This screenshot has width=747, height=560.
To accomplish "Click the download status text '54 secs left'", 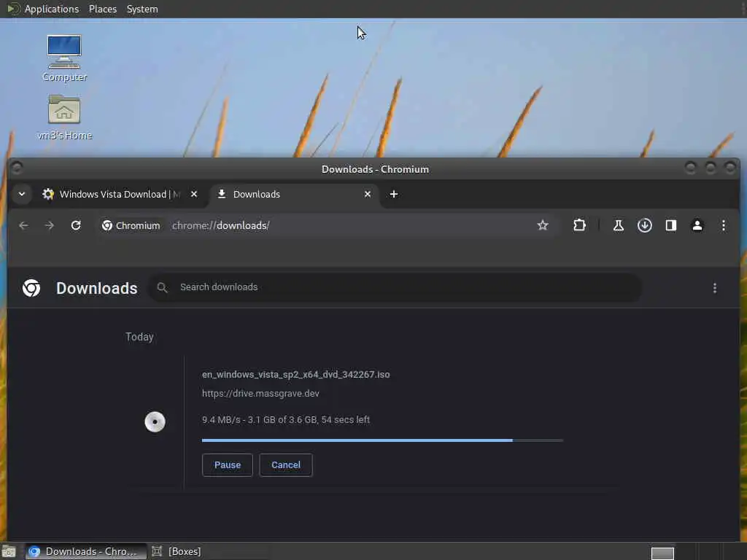I will pos(345,419).
